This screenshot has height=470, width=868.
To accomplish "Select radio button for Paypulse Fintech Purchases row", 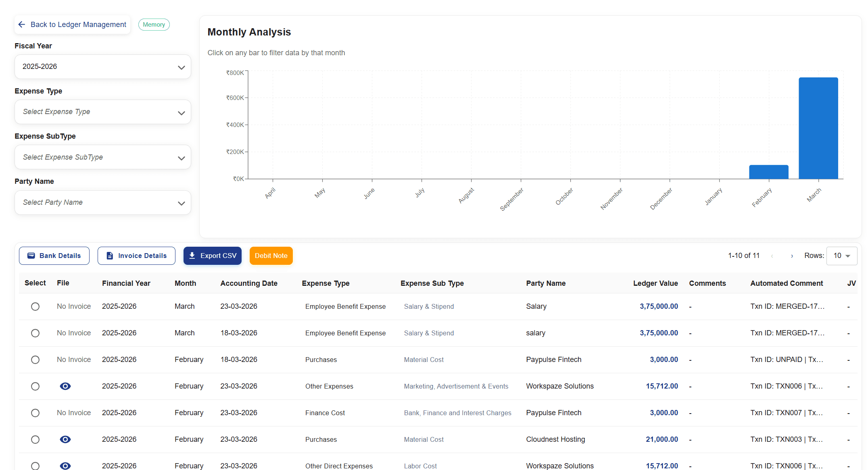I will coord(35,360).
